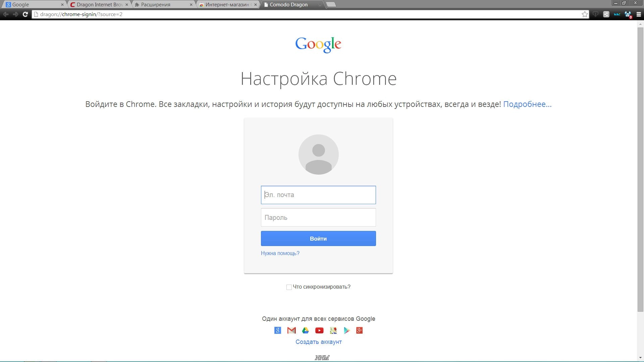644x362 pixels.
Task: Click the Gmail service icon
Action: (x=291, y=330)
